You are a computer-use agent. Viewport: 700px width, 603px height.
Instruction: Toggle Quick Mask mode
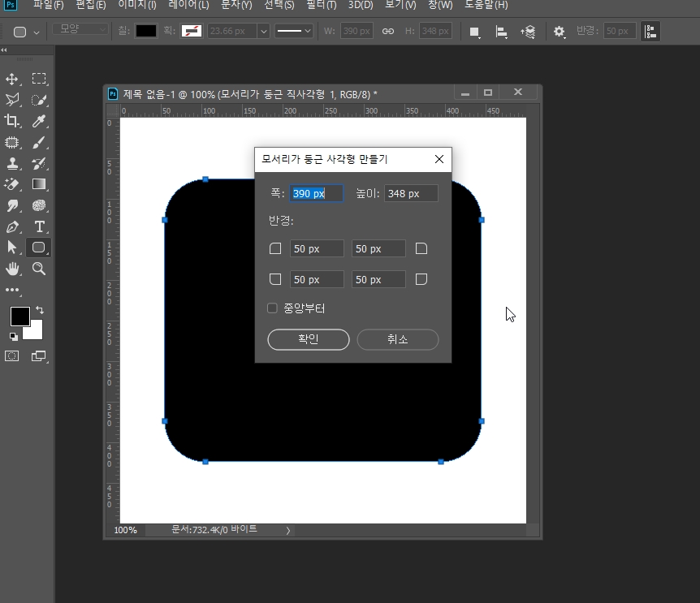[x=12, y=356]
